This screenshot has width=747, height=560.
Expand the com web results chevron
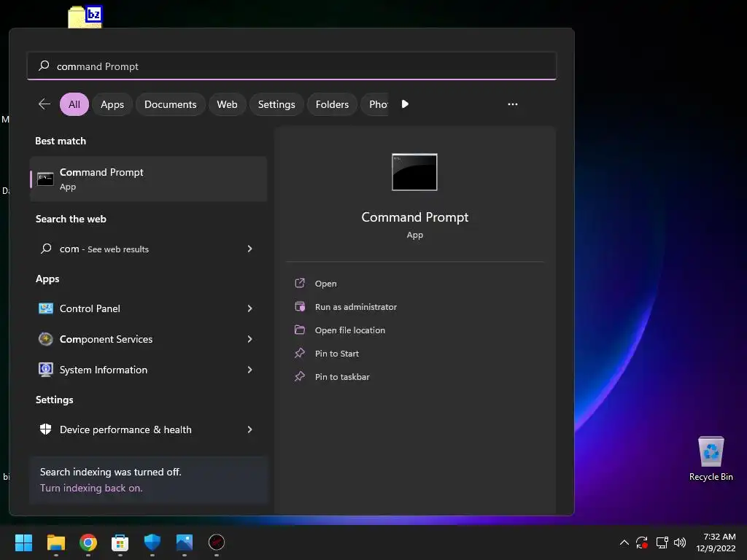click(x=249, y=249)
